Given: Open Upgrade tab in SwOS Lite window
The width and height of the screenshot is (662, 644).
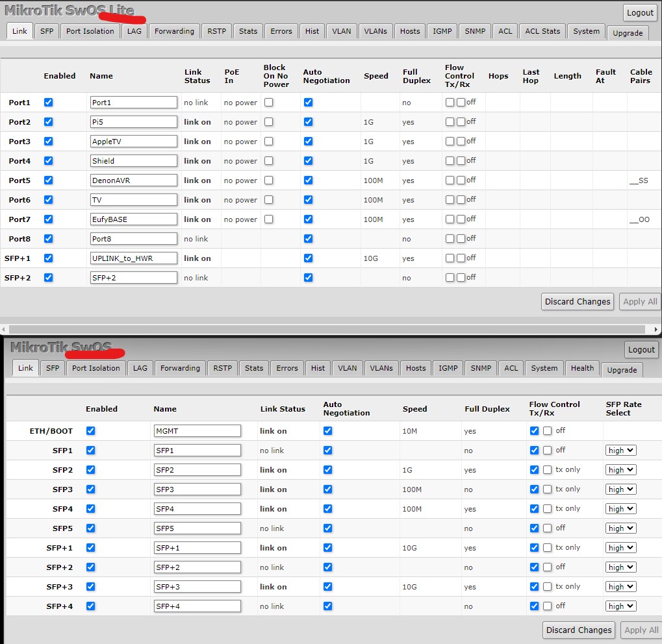Looking at the screenshot, I should [628, 33].
